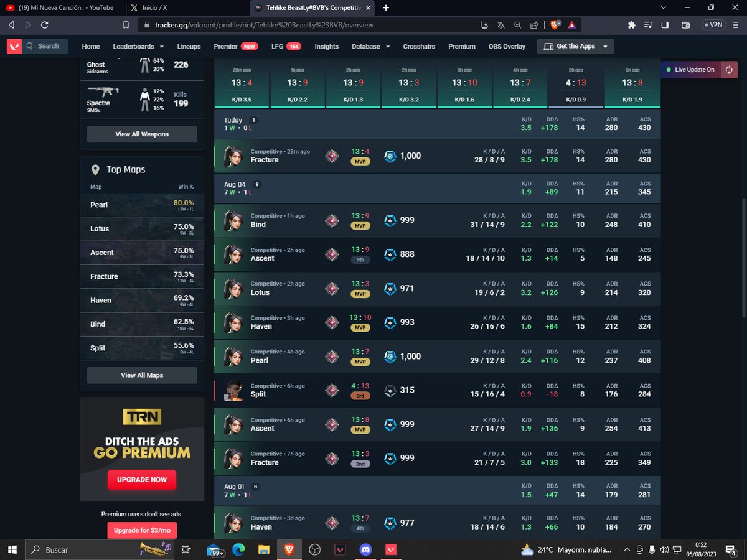The width and height of the screenshot is (747, 560).
Task: Select the Lotus map row in Top Maps
Action: (142, 229)
